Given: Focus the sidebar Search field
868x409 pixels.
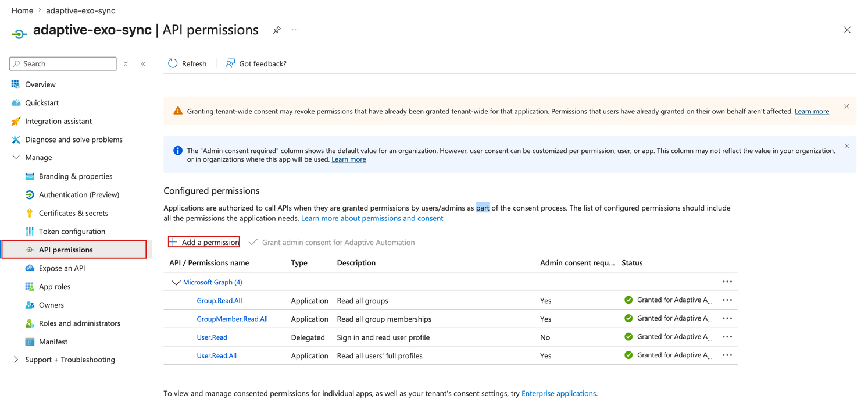Looking at the screenshot, I should click(x=63, y=63).
